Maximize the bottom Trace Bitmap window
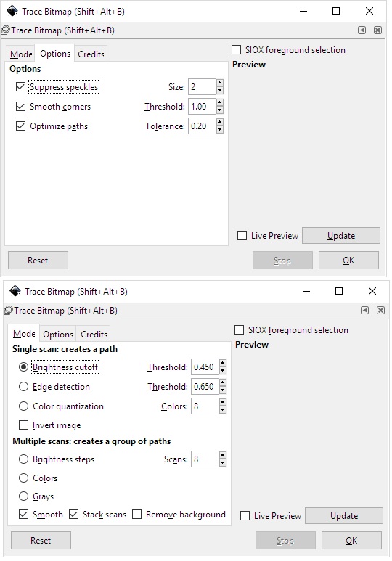Screen dimensions: 392x561 339,291
